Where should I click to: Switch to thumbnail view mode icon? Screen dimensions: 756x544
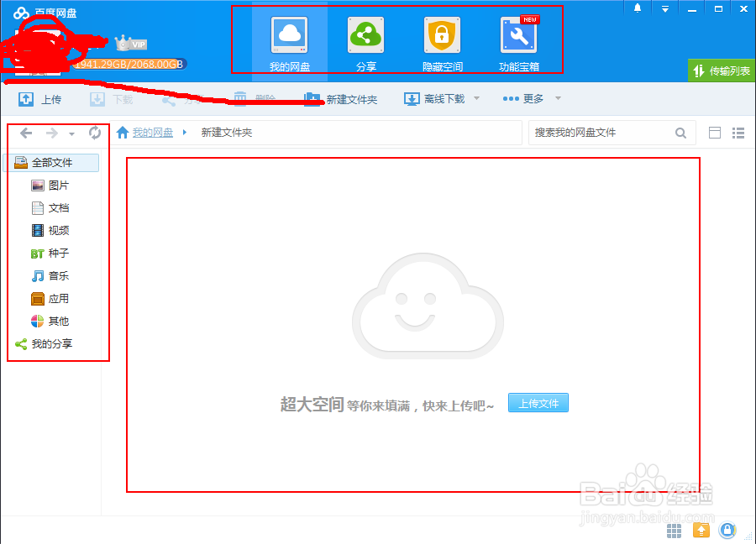pyautogui.click(x=715, y=133)
